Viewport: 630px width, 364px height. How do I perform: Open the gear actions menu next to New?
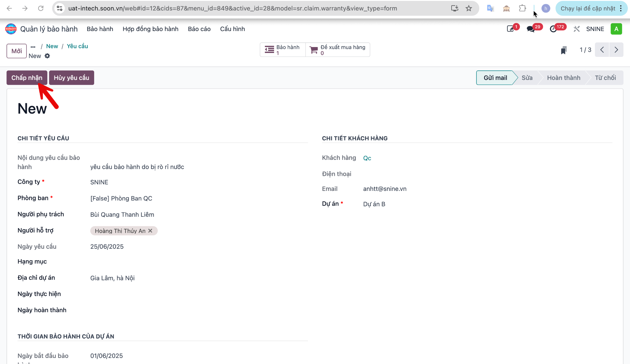(x=47, y=56)
